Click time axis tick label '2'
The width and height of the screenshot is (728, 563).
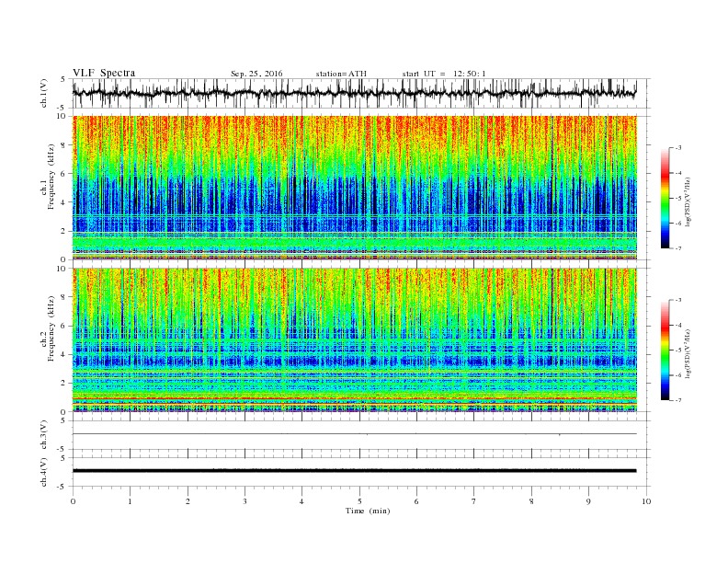(188, 501)
